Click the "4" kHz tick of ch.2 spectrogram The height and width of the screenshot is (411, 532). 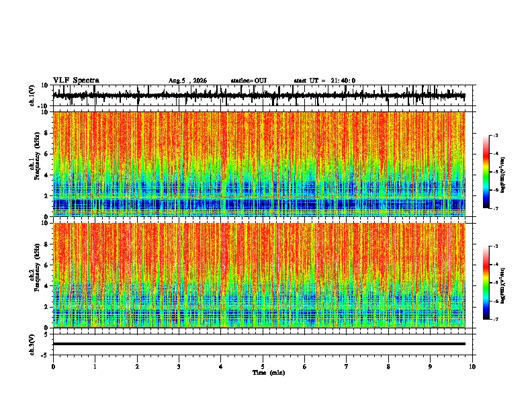[x=46, y=286]
